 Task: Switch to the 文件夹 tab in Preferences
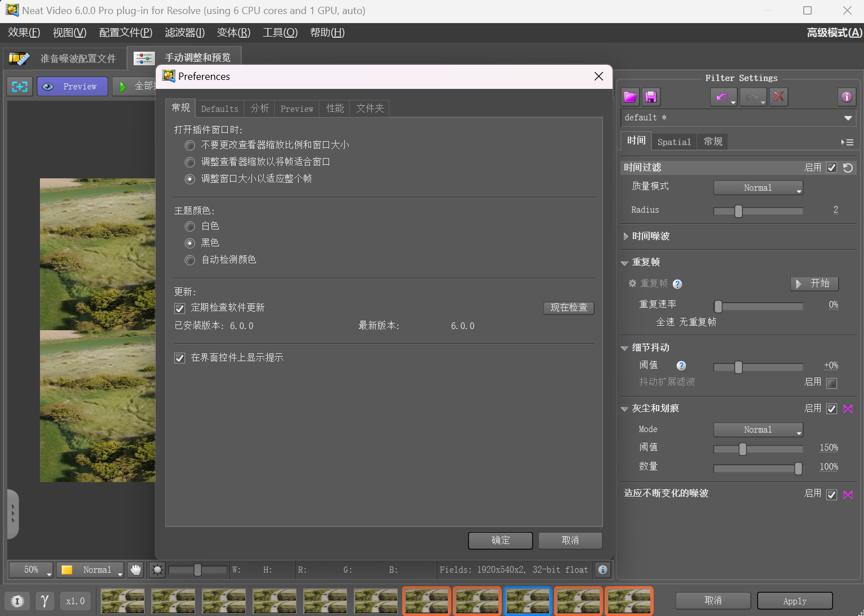tap(370, 109)
